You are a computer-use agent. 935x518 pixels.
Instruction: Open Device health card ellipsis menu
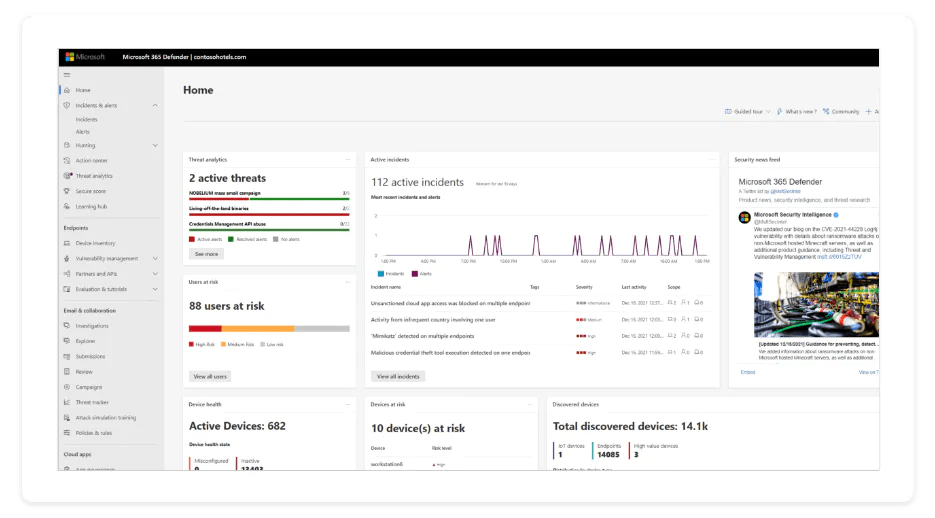(347, 404)
